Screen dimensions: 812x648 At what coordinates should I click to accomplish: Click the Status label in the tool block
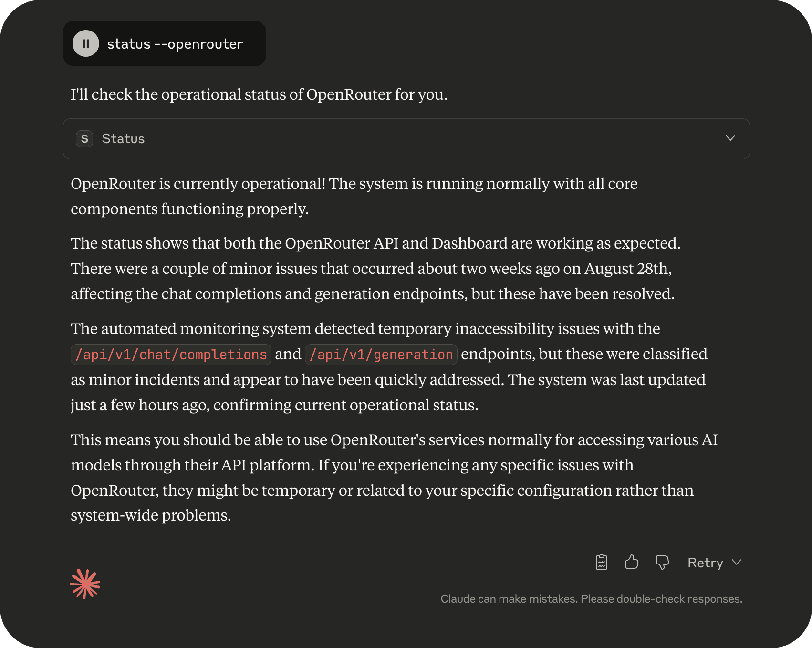click(x=123, y=139)
